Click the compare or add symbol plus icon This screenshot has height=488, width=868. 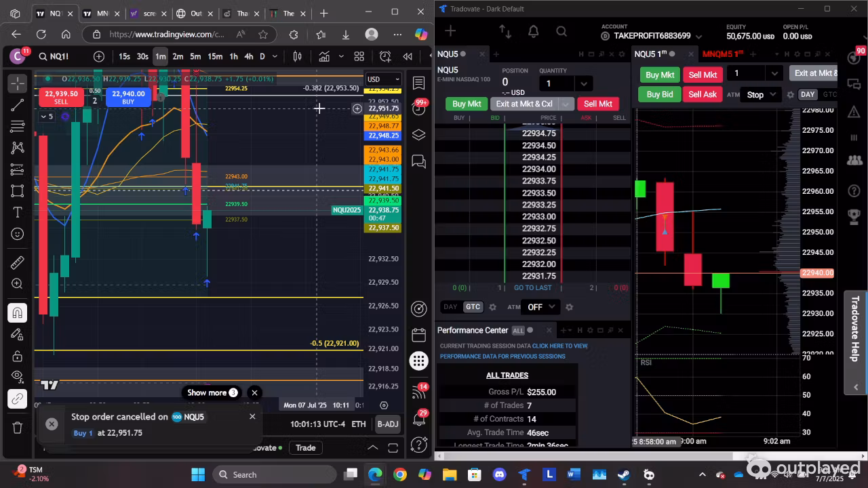(x=99, y=56)
